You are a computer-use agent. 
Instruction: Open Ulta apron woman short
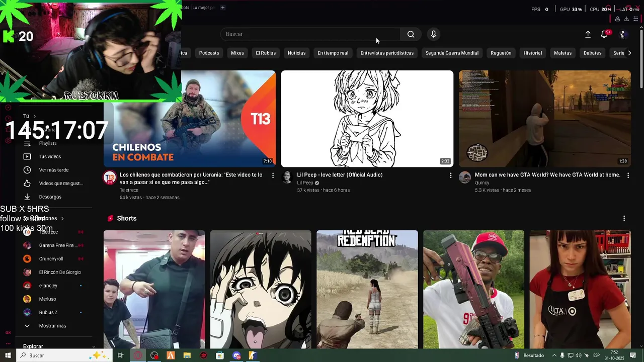(x=580, y=289)
